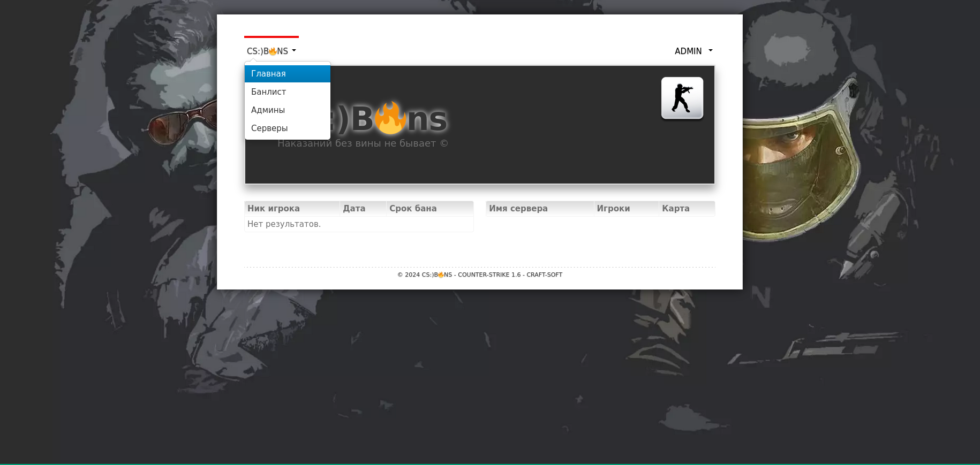Viewport: 980px width, 465px height.
Task: Click the Имя сервера column header
Action: point(540,209)
